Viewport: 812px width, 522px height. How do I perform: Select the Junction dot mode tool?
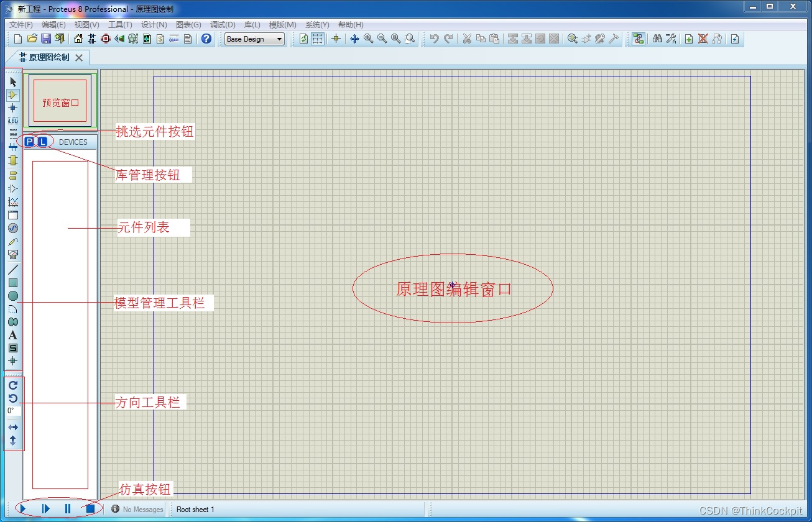click(x=13, y=108)
